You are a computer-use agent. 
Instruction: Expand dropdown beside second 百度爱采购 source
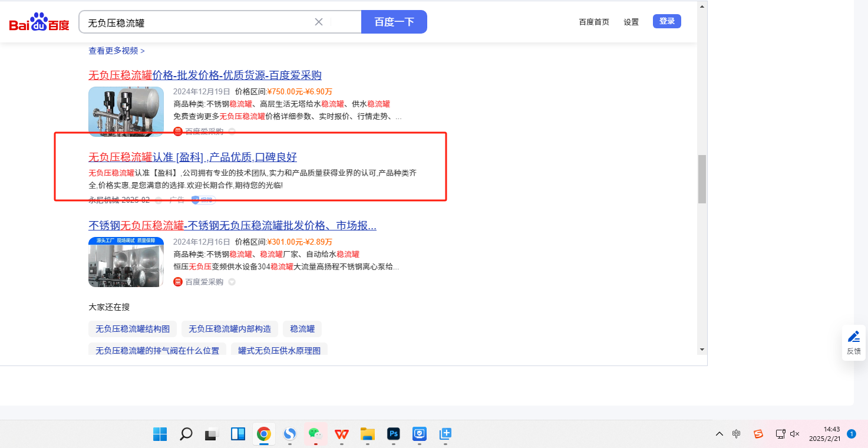click(x=232, y=282)
